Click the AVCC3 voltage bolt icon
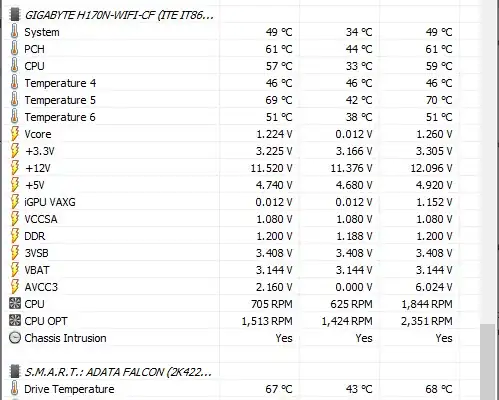The width and height of the screenshot is (499, 400). point(14,287)
